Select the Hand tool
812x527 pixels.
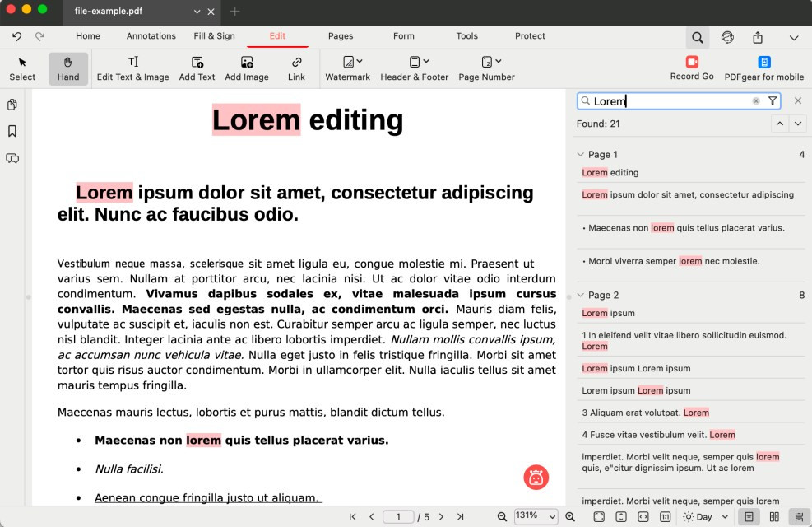(68, 68)
